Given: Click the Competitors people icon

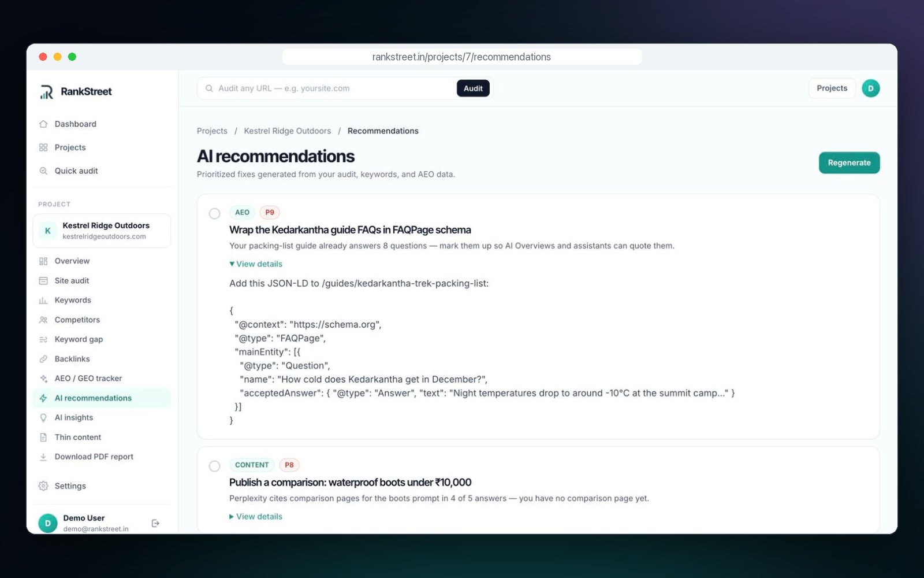Looking at the screenshot, I should point(43,320).
